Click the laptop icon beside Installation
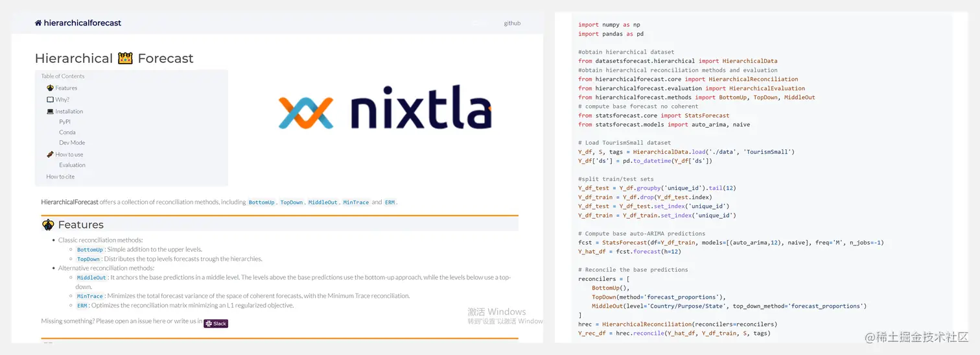The width and height of the screenshot is (980, 355). [x=50, y=112]
